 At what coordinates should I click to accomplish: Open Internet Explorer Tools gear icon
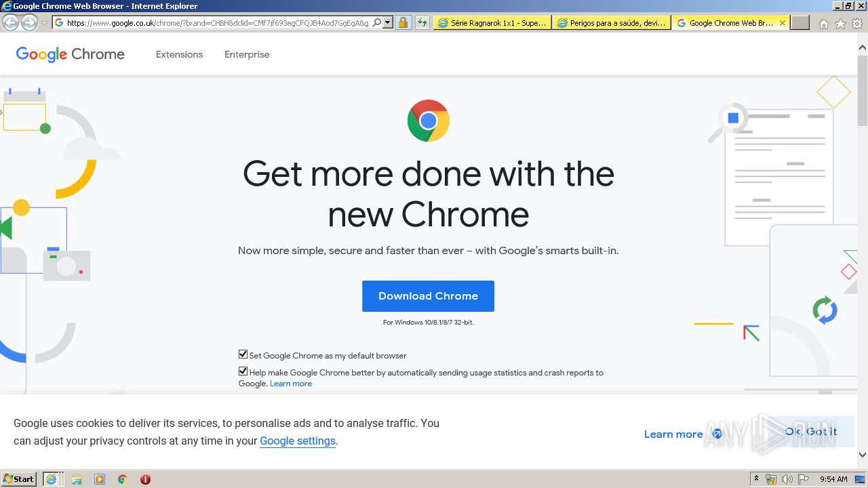[857, 24]
